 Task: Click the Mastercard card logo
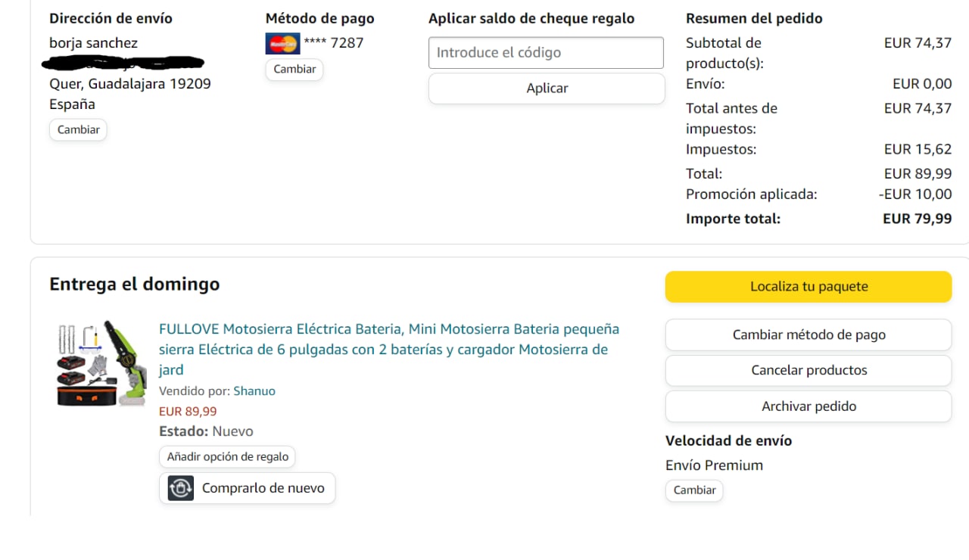click(x=282, y=44)
